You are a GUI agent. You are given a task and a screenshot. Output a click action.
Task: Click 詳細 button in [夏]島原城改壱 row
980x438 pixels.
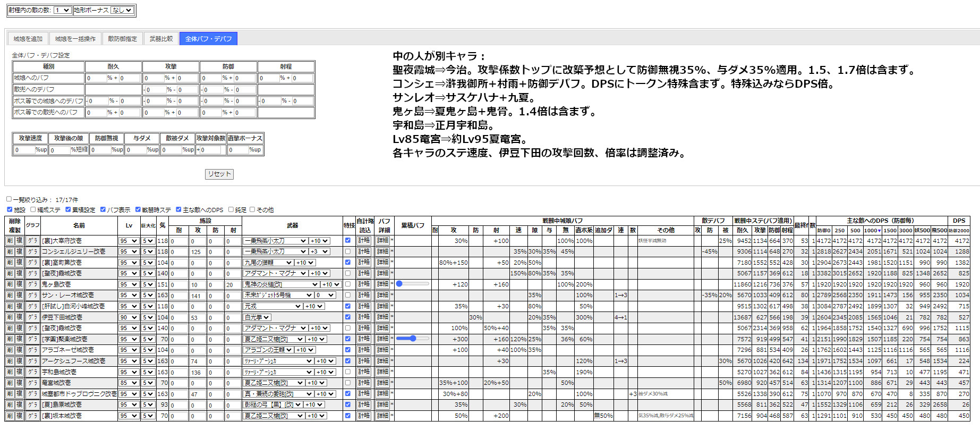coord(383,405)
